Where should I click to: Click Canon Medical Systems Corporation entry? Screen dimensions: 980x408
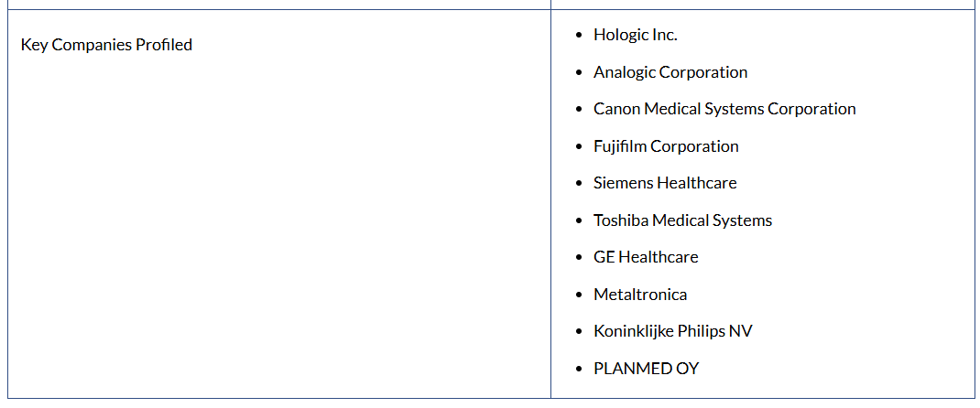[724, 109]
